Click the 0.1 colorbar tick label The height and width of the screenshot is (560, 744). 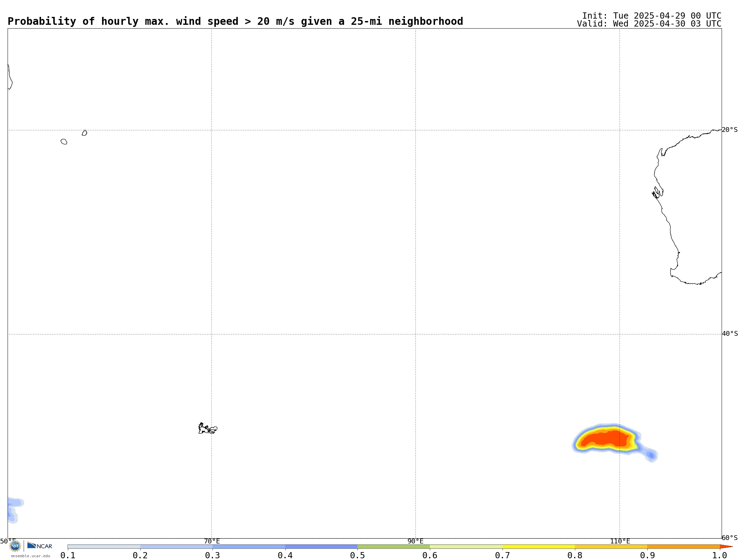point(68,556)
